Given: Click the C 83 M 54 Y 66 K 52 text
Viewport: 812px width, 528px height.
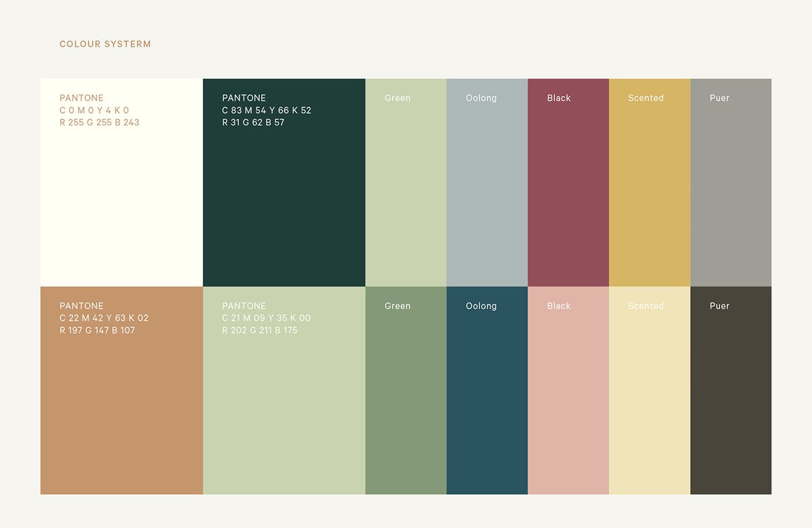Looking at the screenshot, I should pyautogui.click(x=267, y=110).
